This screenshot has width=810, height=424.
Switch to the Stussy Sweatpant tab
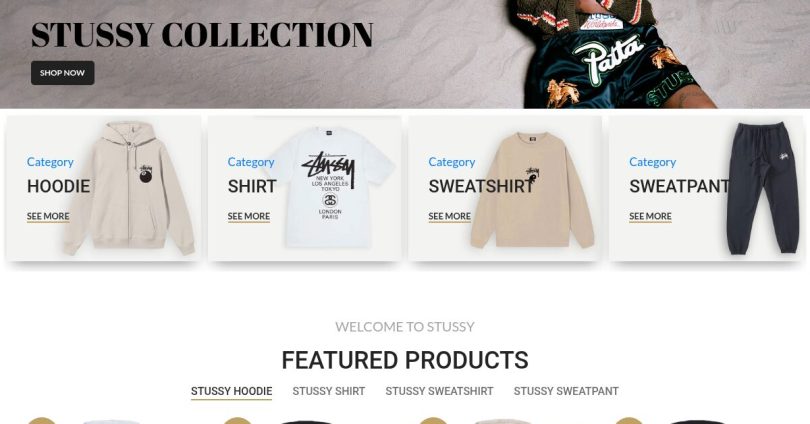pyautogui.click(x=566, y=391)
